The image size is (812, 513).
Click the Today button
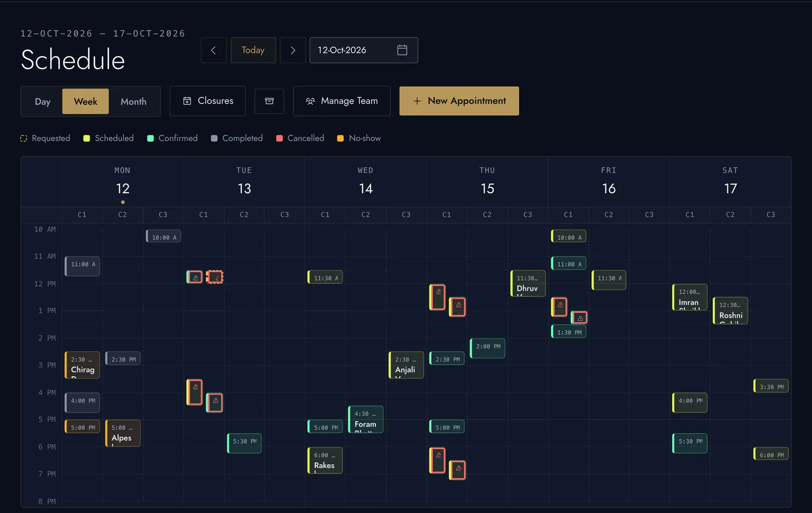coord(253,50)
